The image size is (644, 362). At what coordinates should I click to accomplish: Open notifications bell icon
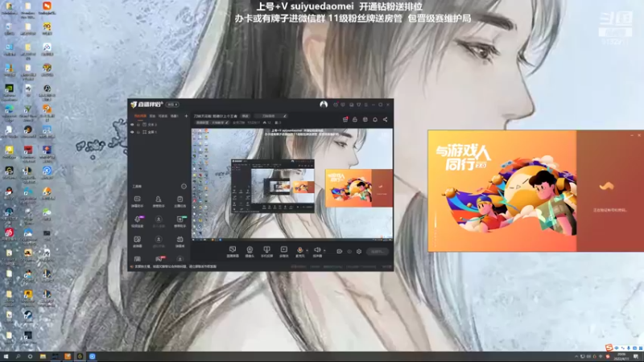[375, 119]
